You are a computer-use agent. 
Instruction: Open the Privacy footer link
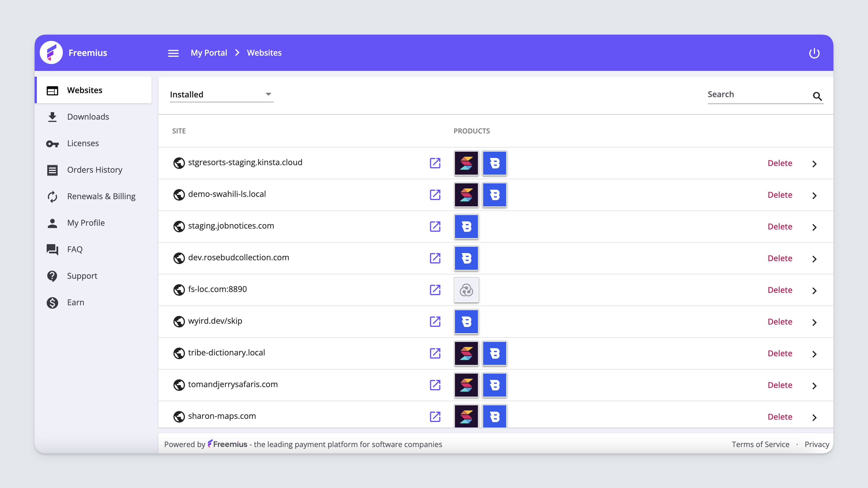click(x=817, y=444)
